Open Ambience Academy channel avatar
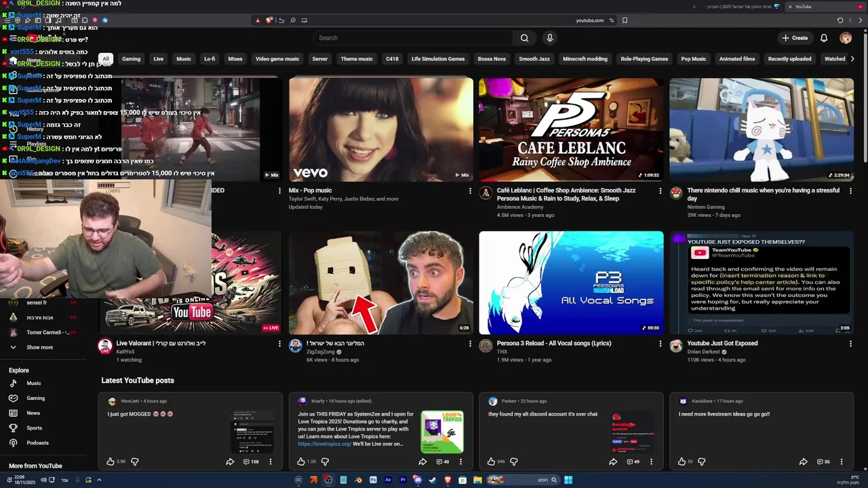868x488 pixels. (x=486, y=193)
